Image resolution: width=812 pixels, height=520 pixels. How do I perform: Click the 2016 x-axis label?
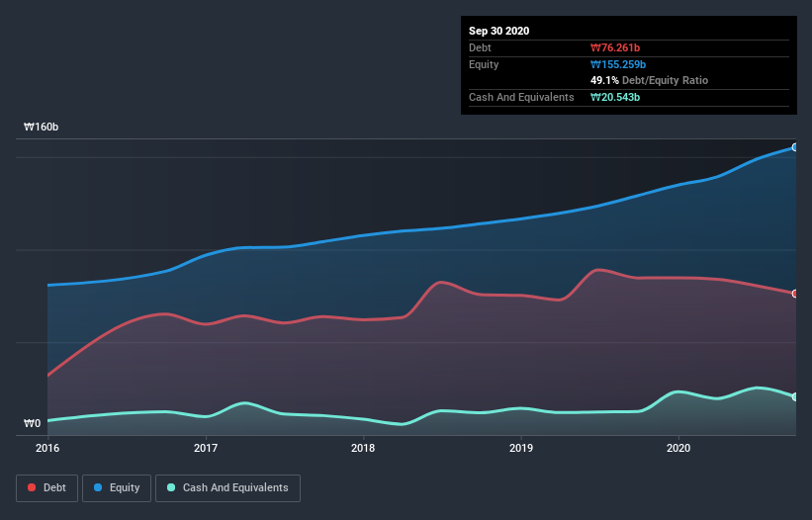[47, 448]
